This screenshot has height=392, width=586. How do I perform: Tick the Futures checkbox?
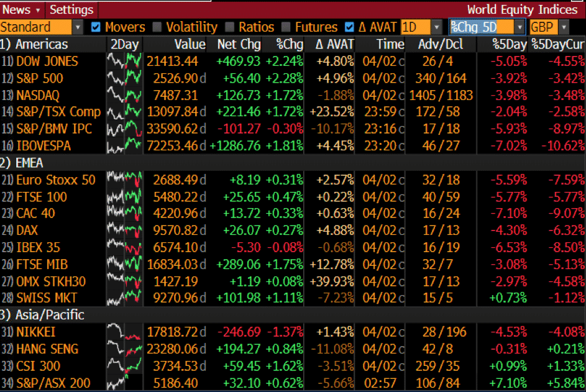(x=286, y=27)
